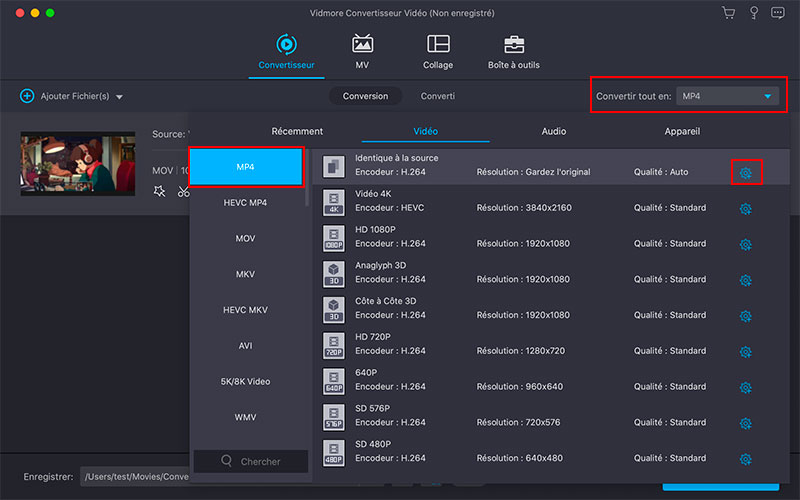Switch to the Appareil format tab

[682, 131]
